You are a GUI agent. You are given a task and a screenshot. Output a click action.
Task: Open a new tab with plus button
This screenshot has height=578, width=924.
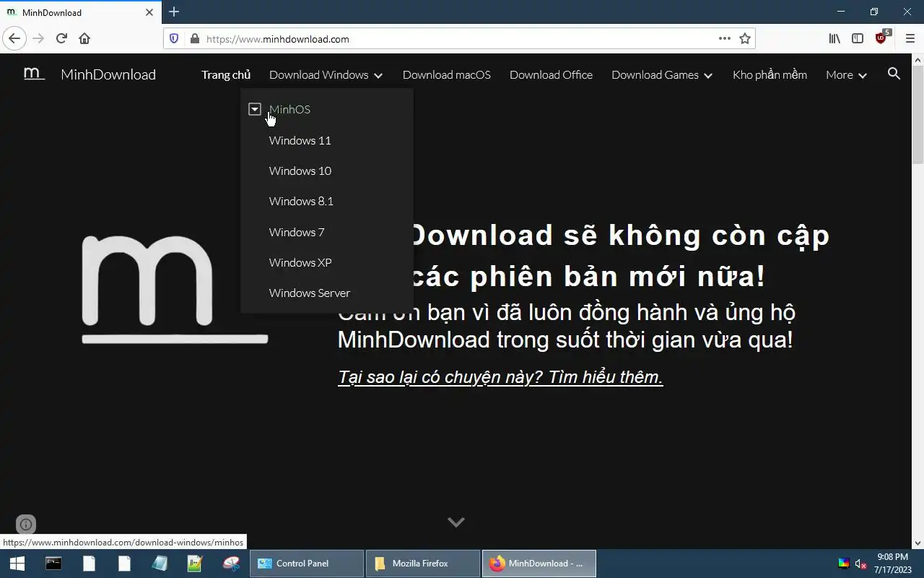174,12
